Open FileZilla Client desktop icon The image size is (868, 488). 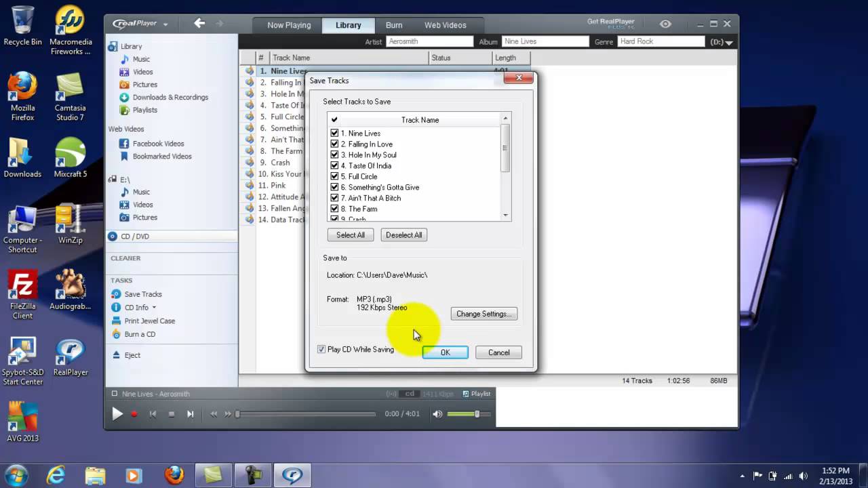22,295
